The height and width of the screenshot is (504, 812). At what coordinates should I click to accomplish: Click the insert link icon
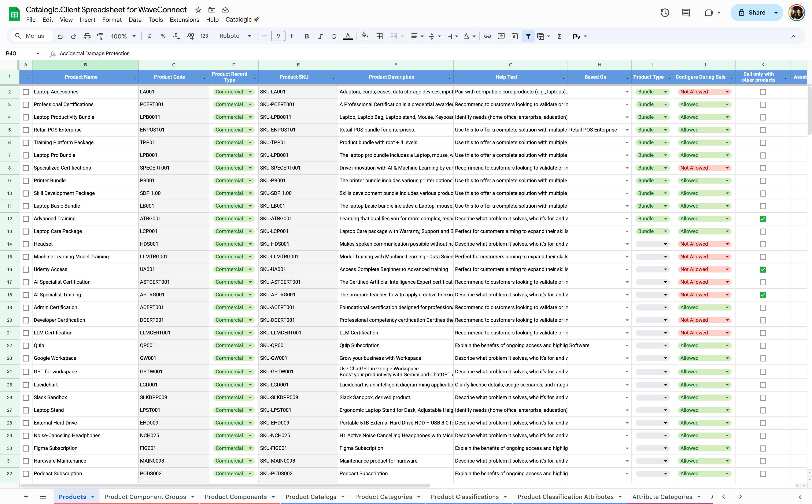tap(487, 36)
